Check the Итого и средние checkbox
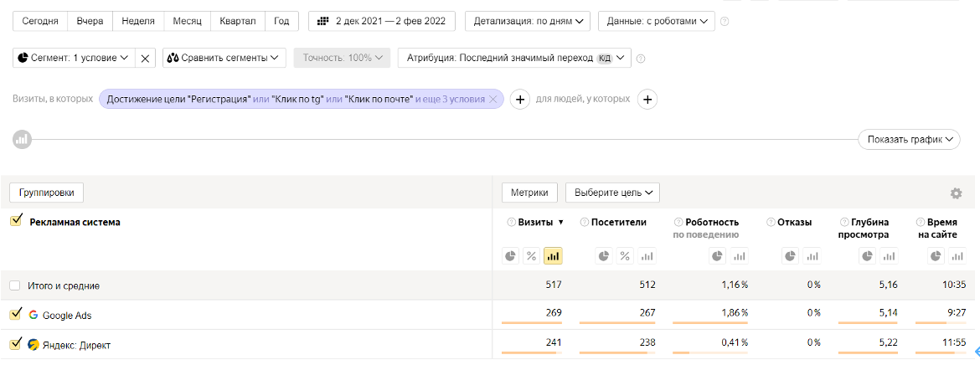Viewport: 980px width, 365px height. coord(15,285)
